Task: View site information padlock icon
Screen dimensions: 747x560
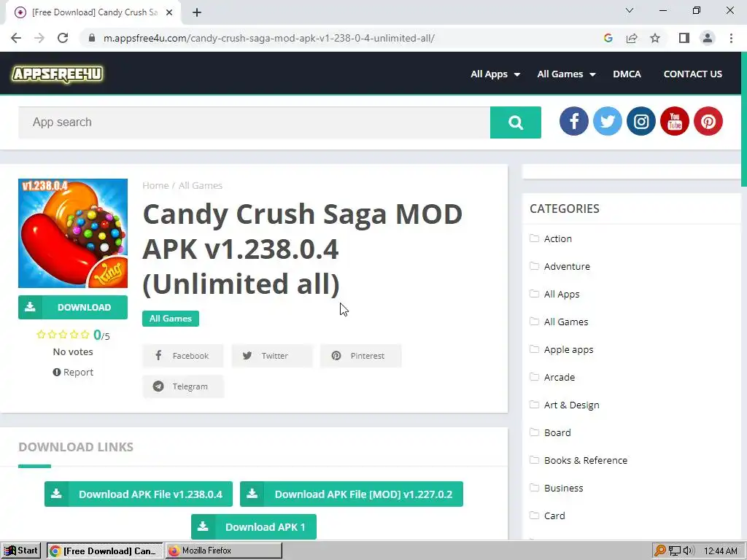Action: pyautogui.click(x=92, y=38)
